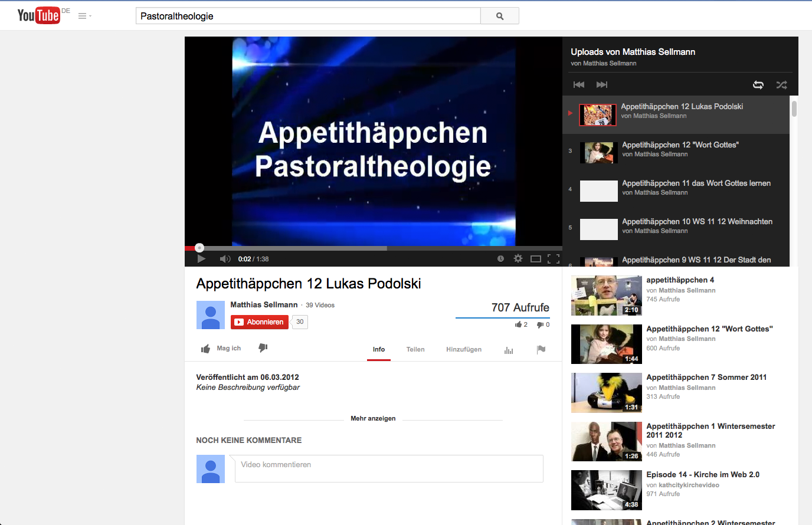The width and height of the screenshot is (812, 525).
Task: Jump to previous playlist video
Action: click(x=579, y=85)
